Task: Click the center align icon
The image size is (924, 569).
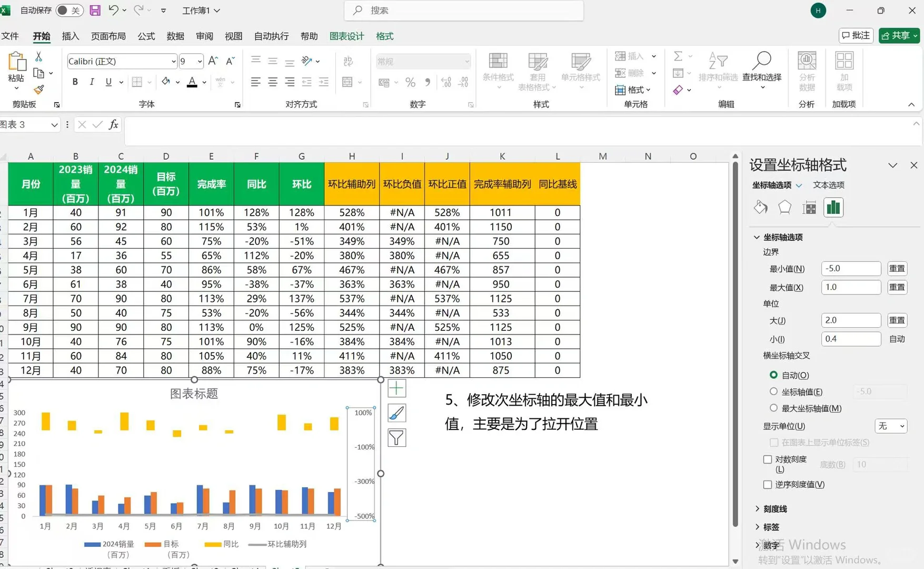Action: click(x=272, y=82)
